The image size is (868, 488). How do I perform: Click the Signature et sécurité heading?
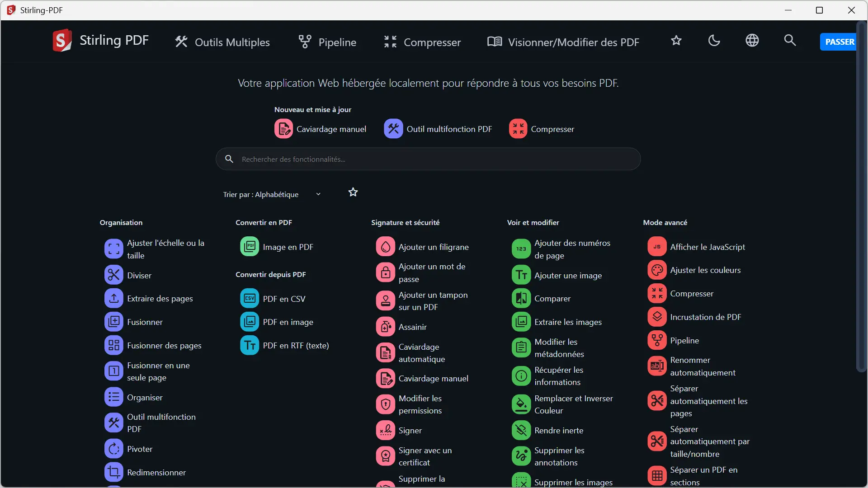point(405,222)
